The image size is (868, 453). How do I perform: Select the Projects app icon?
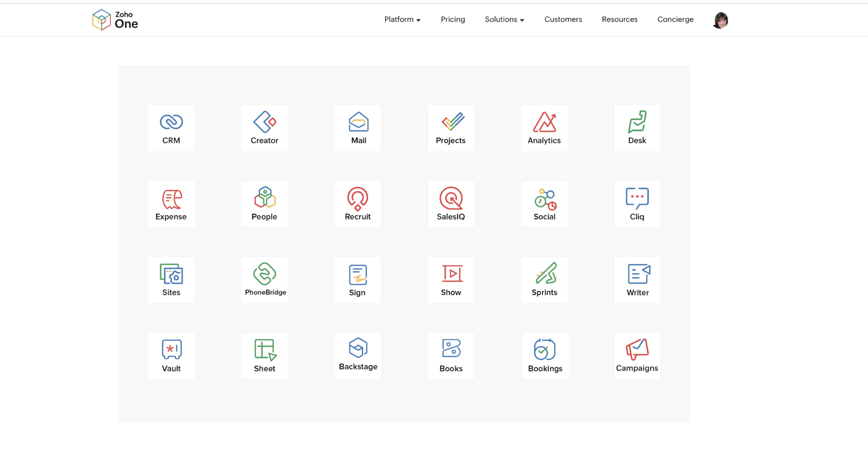(451, 128)
